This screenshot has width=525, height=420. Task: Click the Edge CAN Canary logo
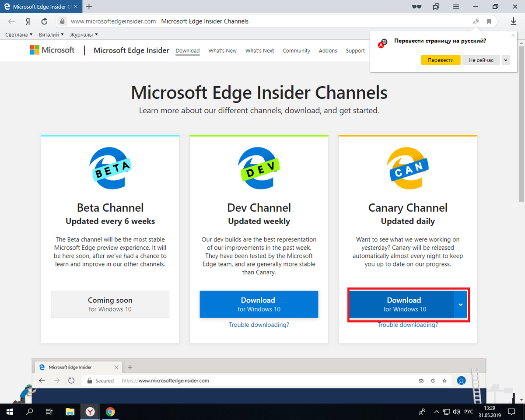[408, 168]
